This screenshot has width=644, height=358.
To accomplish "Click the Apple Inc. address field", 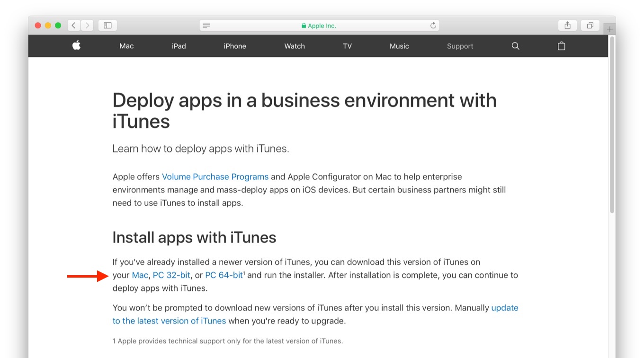I will point(320,26).
